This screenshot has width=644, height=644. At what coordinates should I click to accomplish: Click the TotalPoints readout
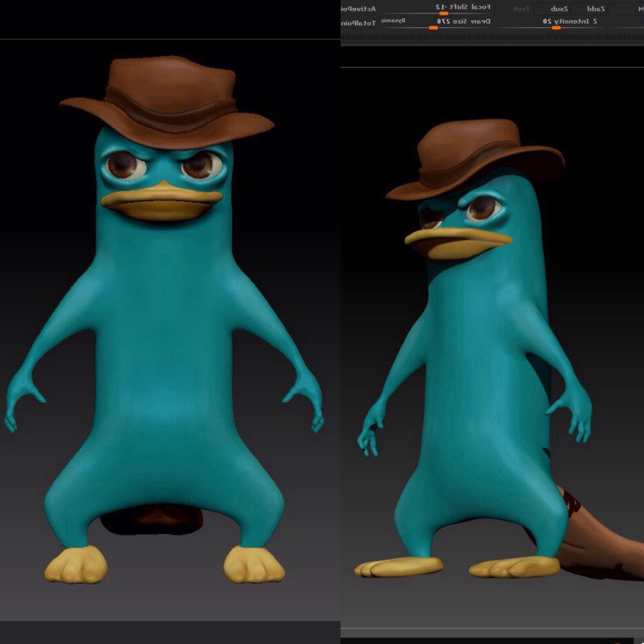(358, 23)
